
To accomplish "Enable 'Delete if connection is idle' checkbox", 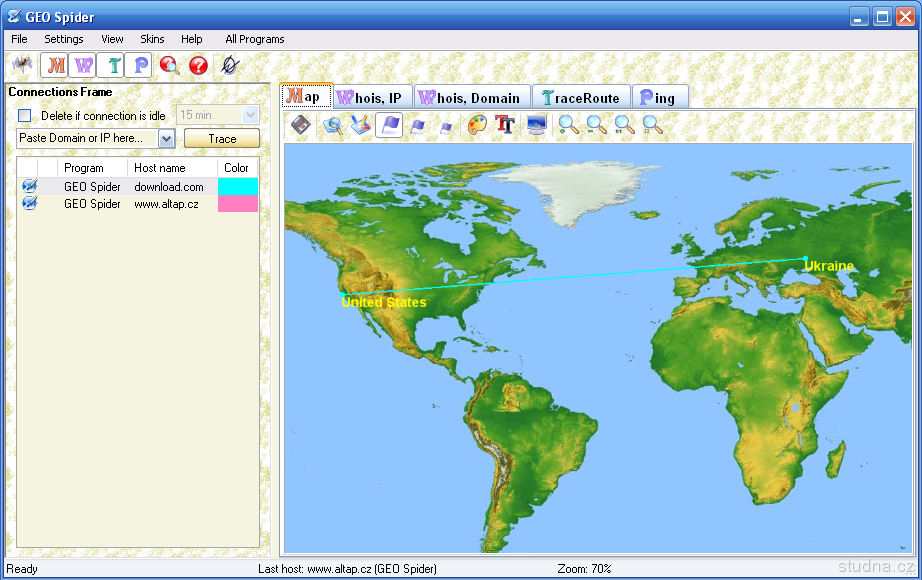I will click(x=25, y=116).
